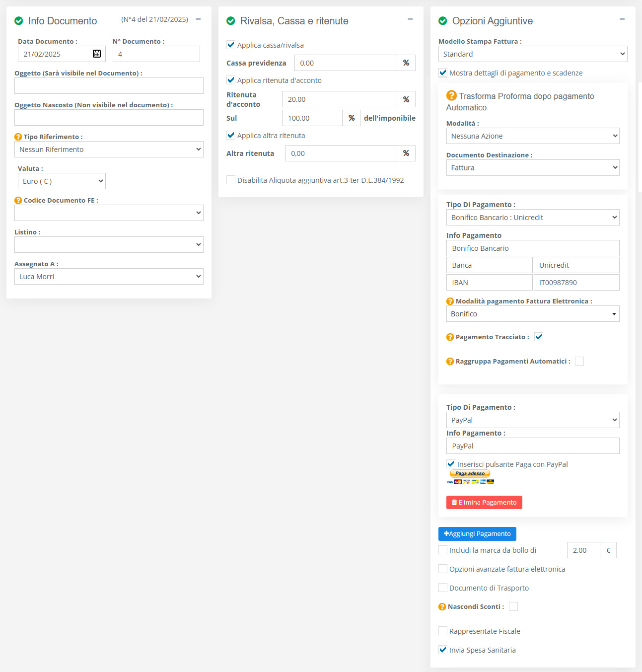The width and height of the screenshot is (642, 672).
Task: Open the Valuta dropdown
Action: (x=62, y=181)
